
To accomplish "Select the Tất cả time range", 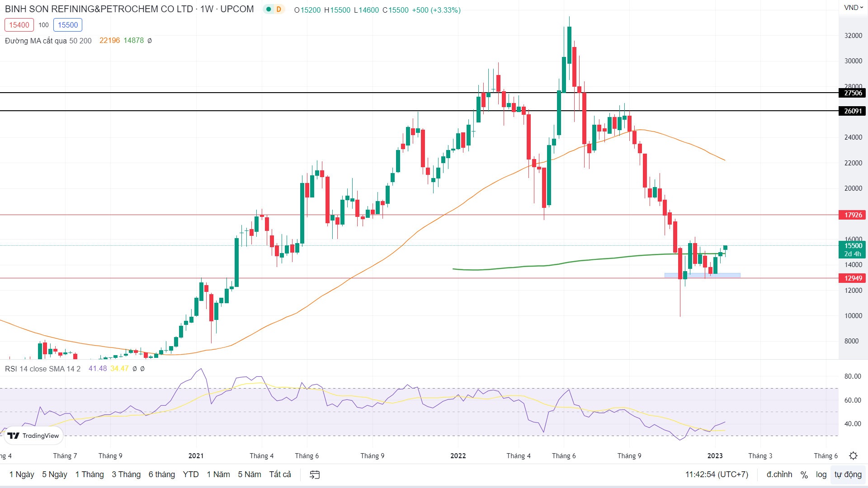I will (x=280, y=474).
